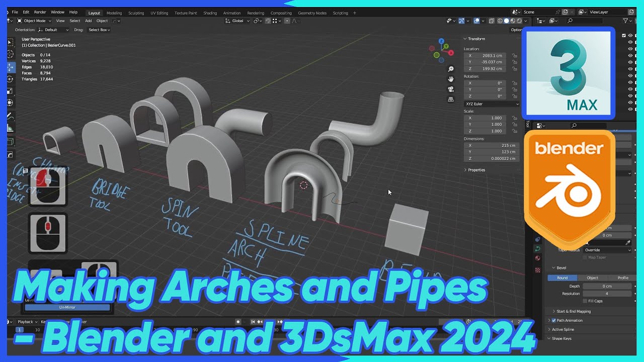Switch to the Geometry Nodes workspace tab
Viewport: 644px width, 362px height.
click(x=313, y=13)
